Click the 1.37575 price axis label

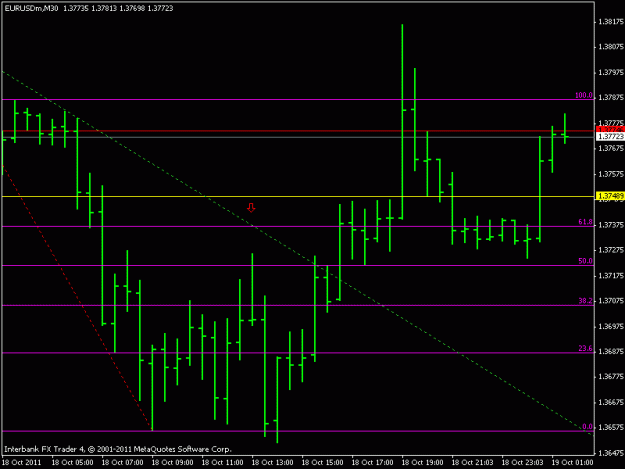tap(611, 174)
